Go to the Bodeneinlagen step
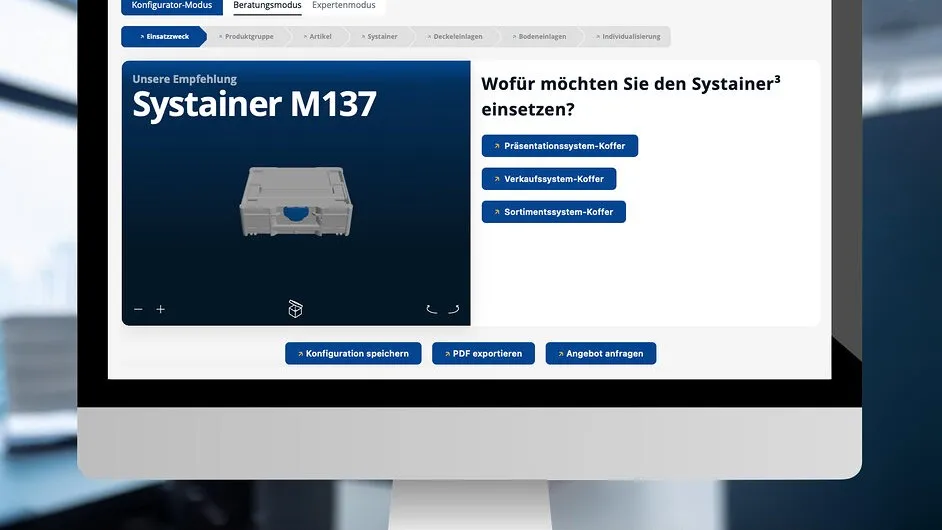The width and height of the screenshot is (942, 530). pyautogui.click(x=539, y=37)
